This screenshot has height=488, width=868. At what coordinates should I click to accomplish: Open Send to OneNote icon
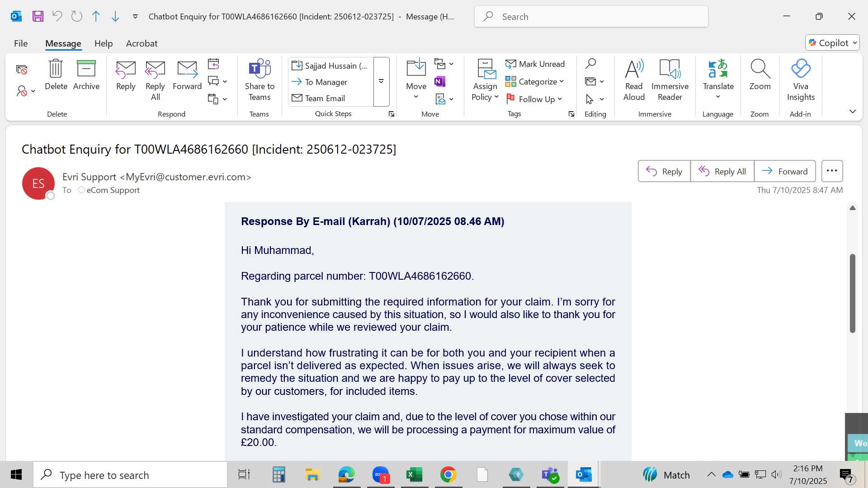point(440,81)
